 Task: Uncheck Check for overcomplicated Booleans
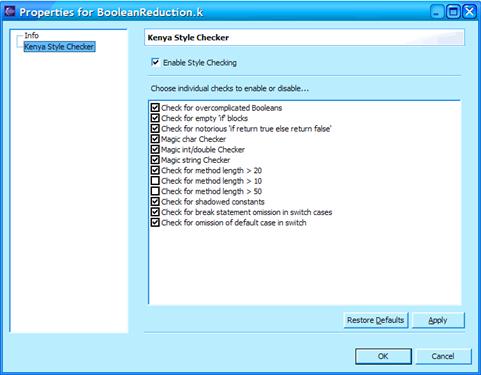point(155,108)
